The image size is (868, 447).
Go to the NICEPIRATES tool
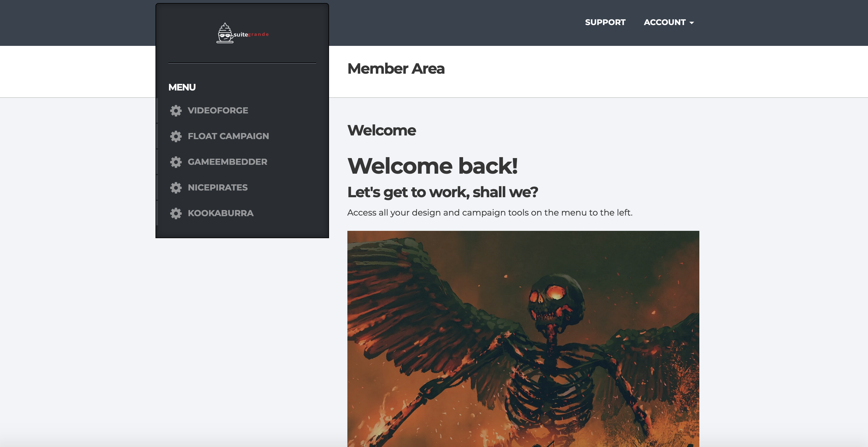click(217, 187)
